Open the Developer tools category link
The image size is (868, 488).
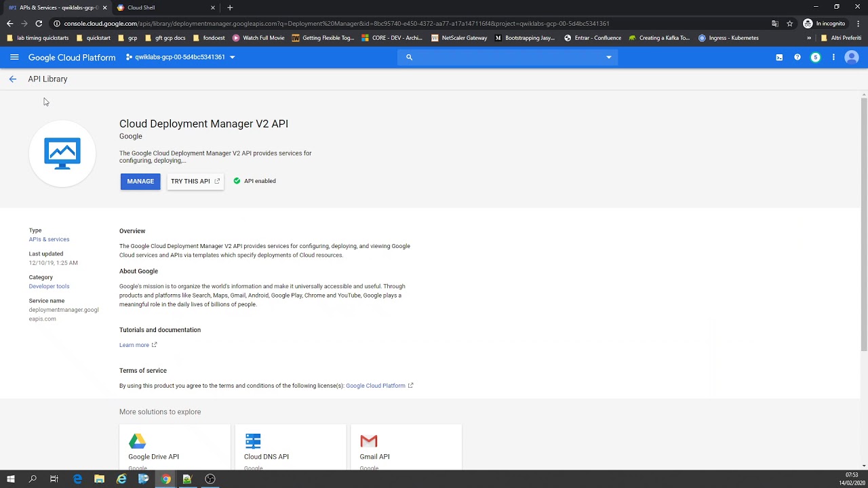click(x=49, y=286)
